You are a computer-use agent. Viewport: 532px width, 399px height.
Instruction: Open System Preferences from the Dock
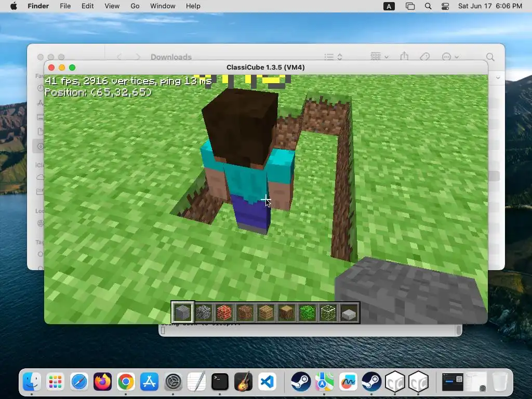[173, 382]
